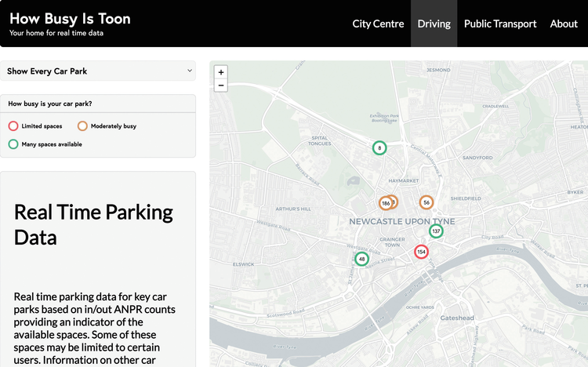
Task: Click the 'How busy is your car park?' heading
Action: pyautogui.click(x=50, y=104)
